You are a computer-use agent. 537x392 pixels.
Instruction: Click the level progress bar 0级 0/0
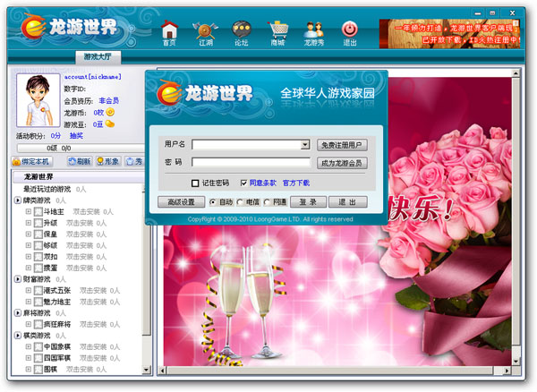tap(81, 148)
